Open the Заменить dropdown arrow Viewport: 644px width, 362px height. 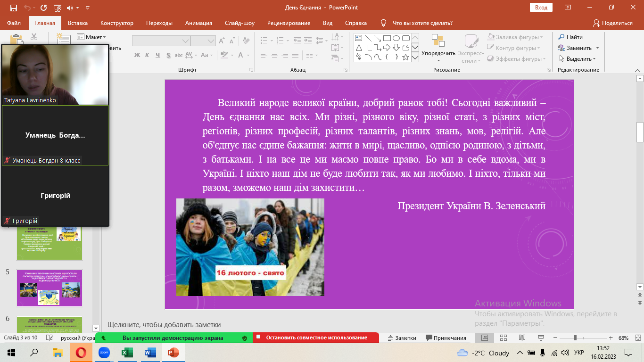[x=597, y=48]
